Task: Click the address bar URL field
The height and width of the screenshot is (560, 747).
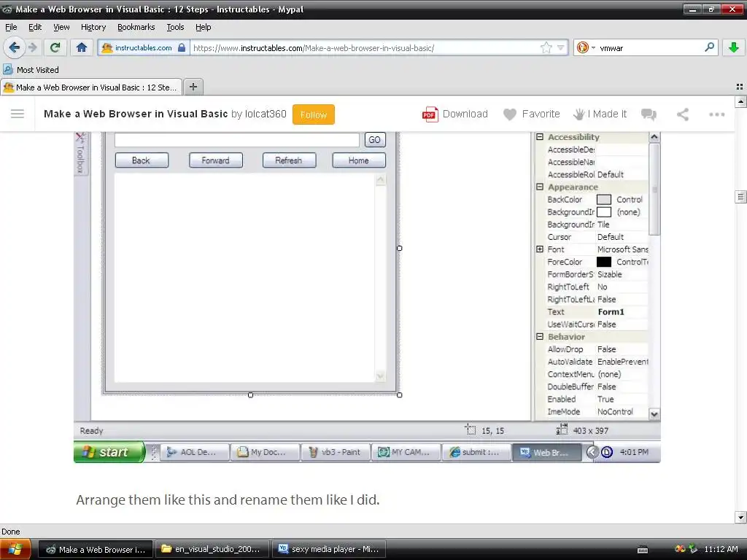Action: (365, 47)
